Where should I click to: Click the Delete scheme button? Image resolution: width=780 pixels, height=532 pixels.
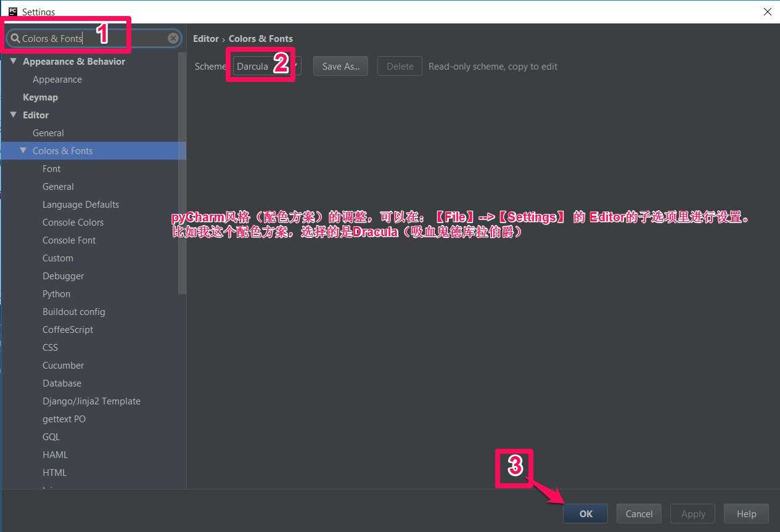pos(400,67)
